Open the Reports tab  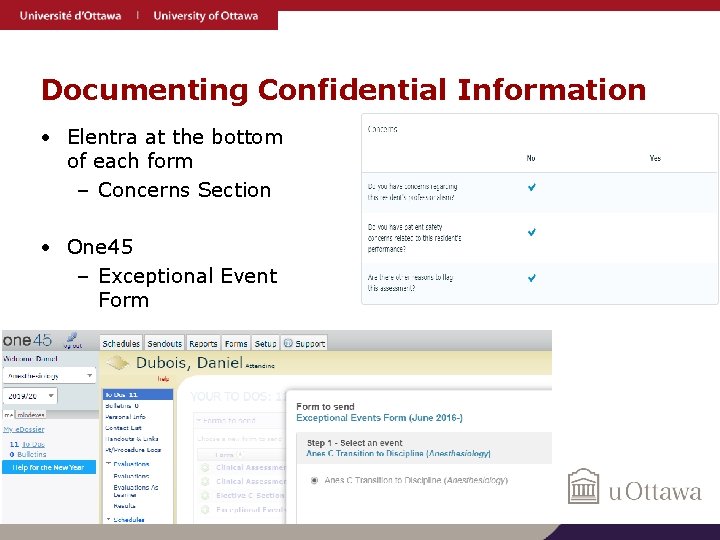tap(203, 343)
